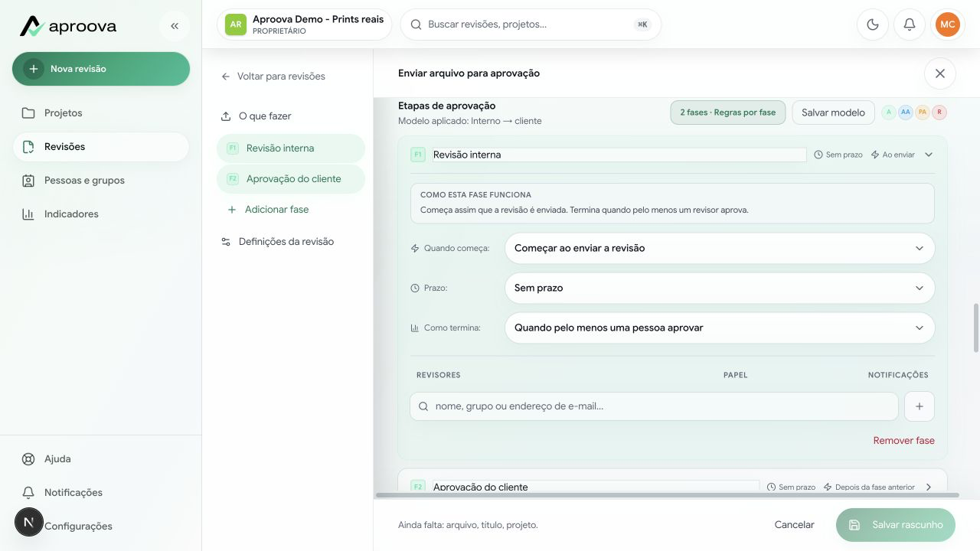Screen dimensions: 980x551
Task: Open notifications bell in top bar
Action: [910, 24]
